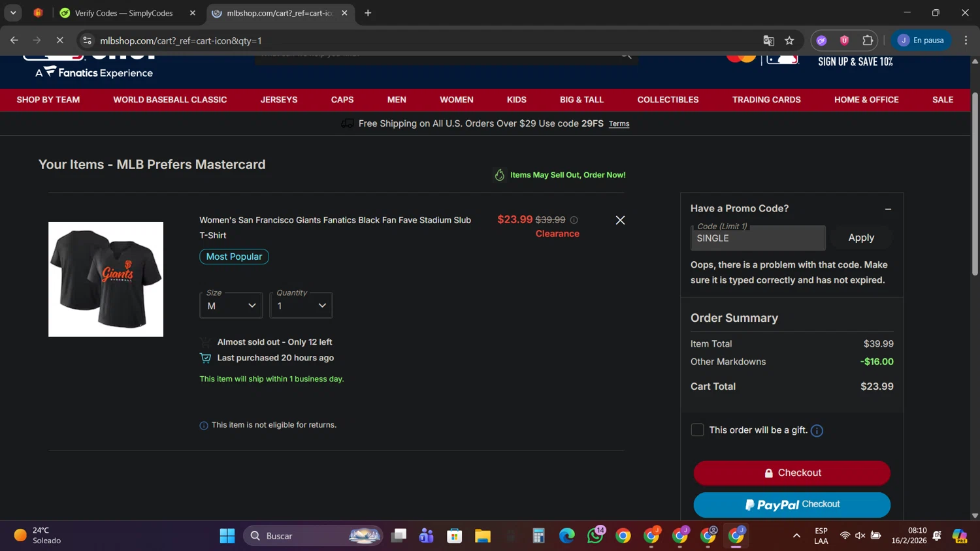Open WOMEN navigation menu

[457, 100]
